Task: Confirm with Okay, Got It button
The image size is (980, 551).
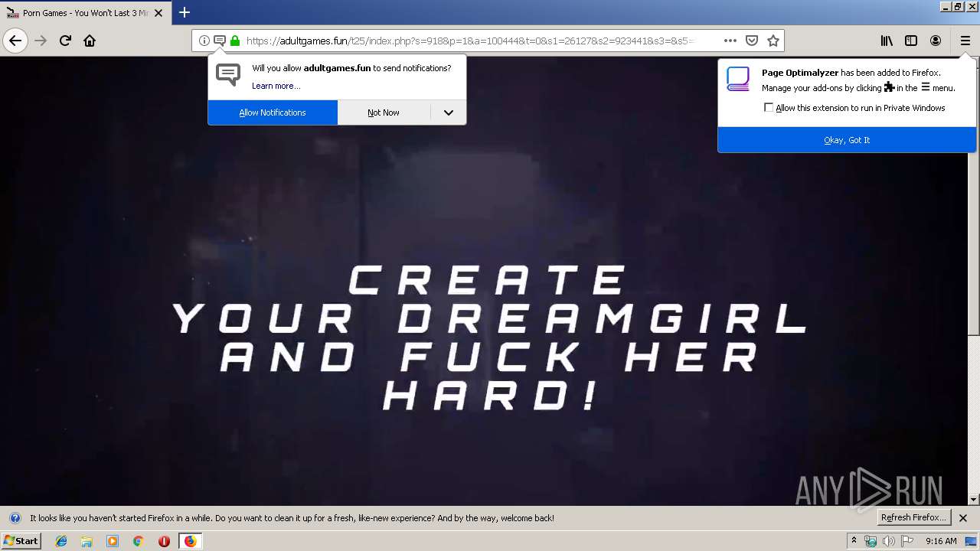Action: point(847,140)
